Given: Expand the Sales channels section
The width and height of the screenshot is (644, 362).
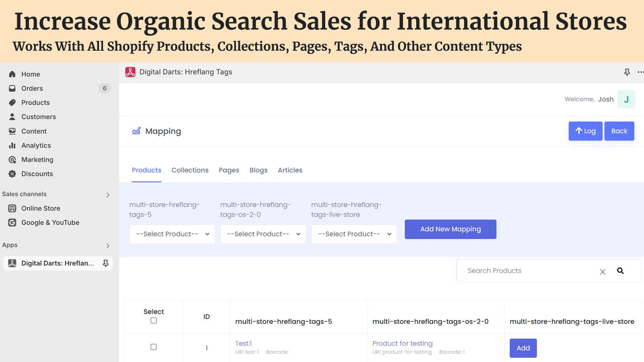Looking at the screenshot, I should click(x=107, y=195).
